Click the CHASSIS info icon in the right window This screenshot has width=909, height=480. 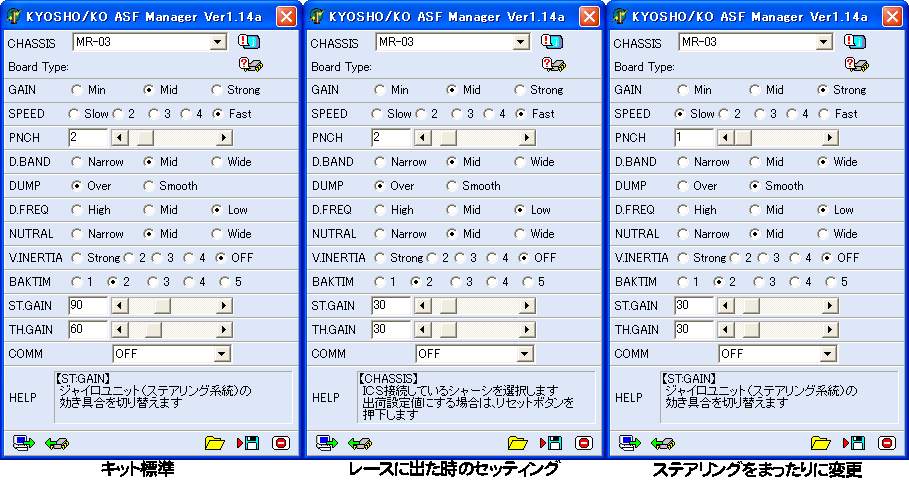pyautogui.click(x=855, y=41)
